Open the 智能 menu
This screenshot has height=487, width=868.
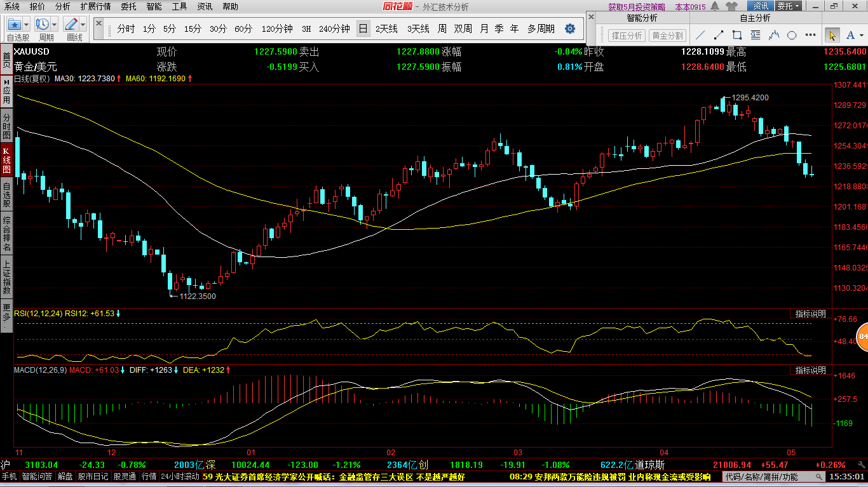click(154, 6)
